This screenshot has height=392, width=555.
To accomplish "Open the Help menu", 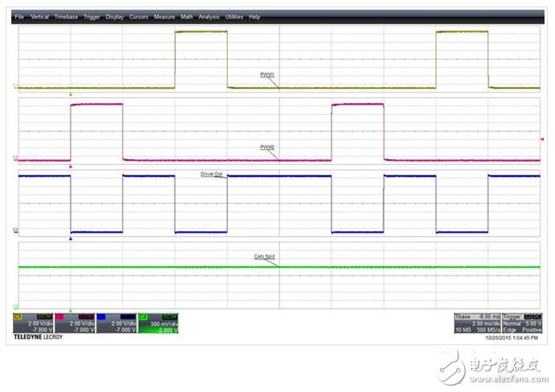I will 255,17.
